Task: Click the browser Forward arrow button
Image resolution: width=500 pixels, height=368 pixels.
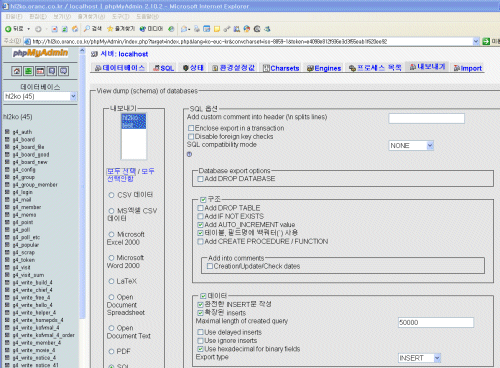Action: point(38,29)
